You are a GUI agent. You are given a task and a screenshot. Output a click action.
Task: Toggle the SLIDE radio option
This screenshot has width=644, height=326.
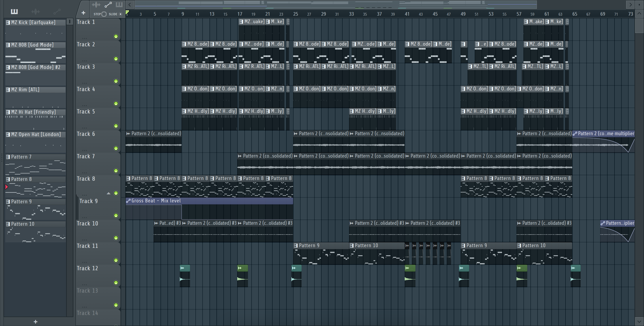[121, 14]
